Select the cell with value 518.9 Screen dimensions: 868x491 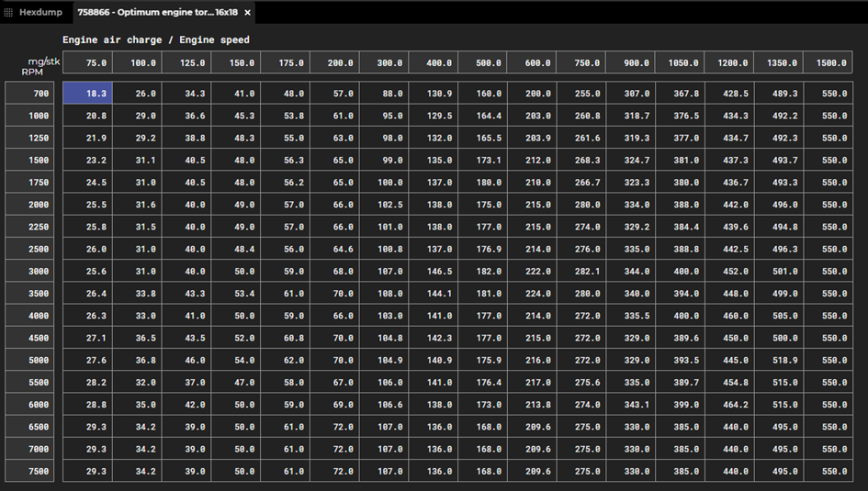click(x=778, y=361)
